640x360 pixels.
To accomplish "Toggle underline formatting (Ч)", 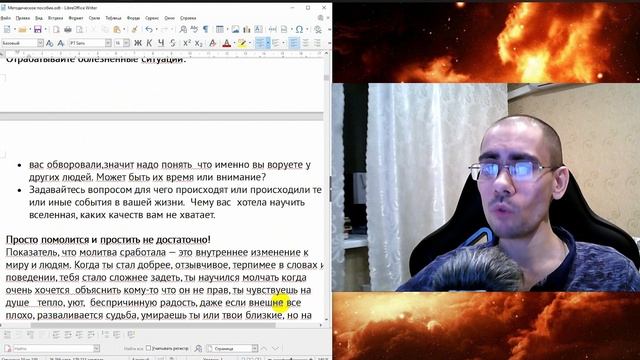I will 161,43.
